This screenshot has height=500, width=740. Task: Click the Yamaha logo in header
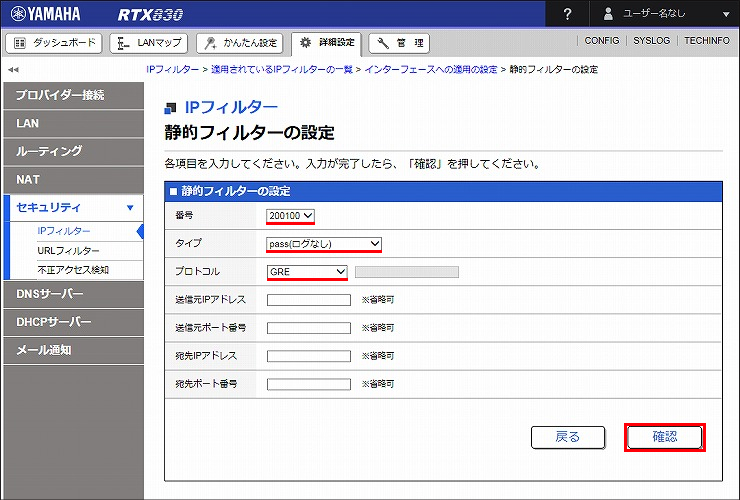pos(46,14)
